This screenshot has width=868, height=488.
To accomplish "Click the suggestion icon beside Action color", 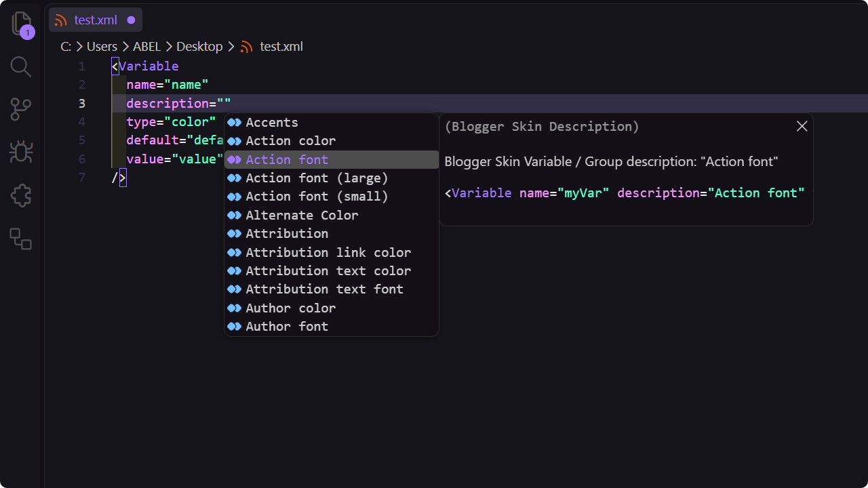I will tap(235, 141).
